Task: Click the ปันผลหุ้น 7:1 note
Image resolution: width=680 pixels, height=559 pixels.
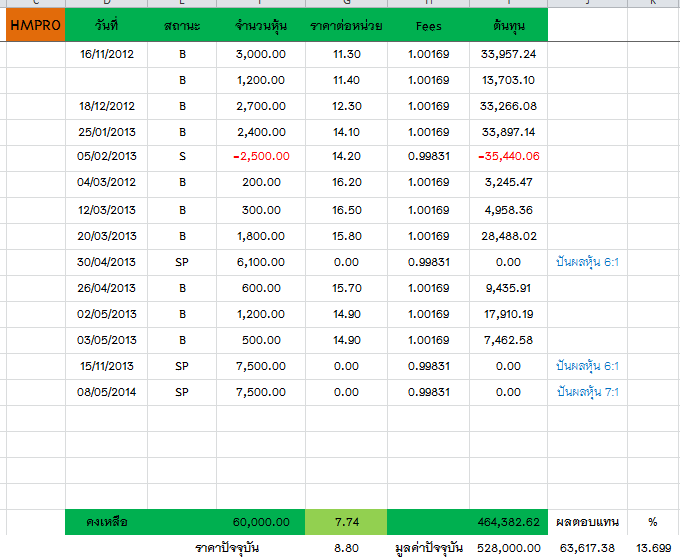Action: pos(587,392)
